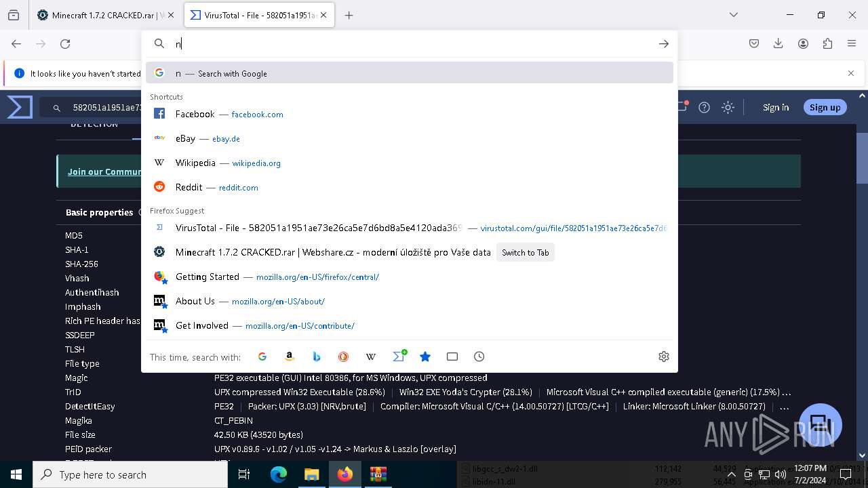
Task: Open About Us mozilla suggestion
Action: pos(410,301)
